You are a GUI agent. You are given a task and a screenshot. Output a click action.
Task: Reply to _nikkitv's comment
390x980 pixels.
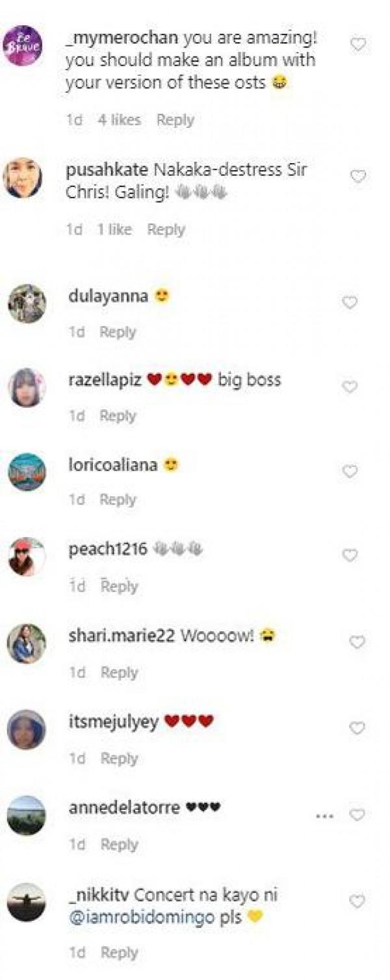120,953
